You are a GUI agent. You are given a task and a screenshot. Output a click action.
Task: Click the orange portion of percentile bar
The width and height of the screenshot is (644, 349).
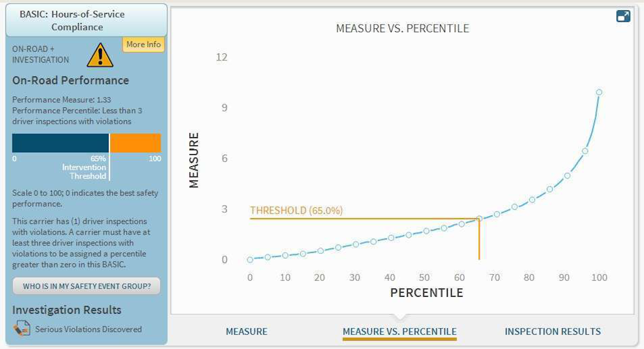[136, 143]
